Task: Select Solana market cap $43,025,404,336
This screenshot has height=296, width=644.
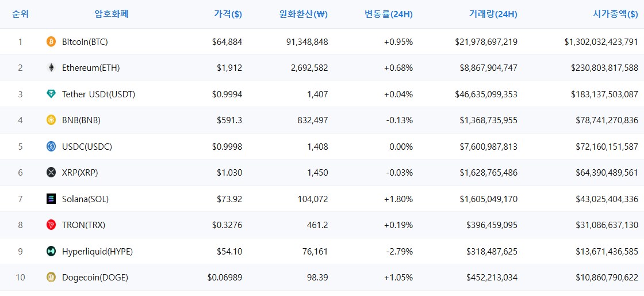Action: coord(607,199)
